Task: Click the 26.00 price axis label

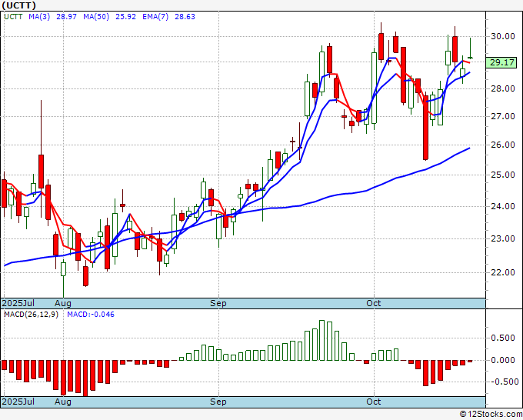Action: tap(503, 145)
